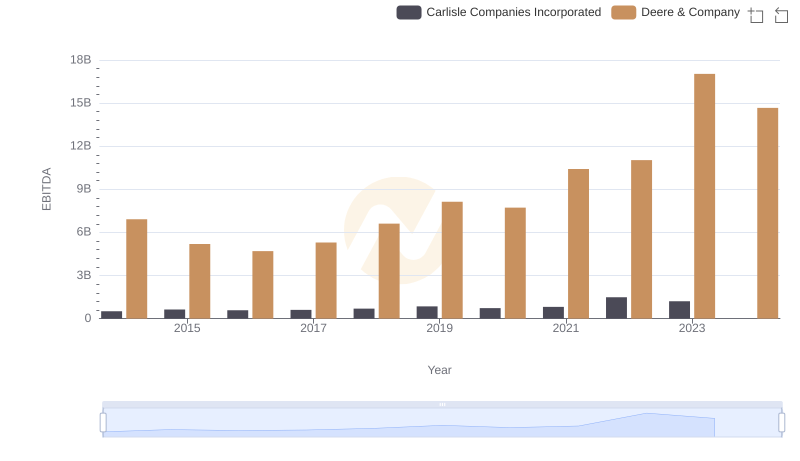
Task: Click the Carlisle bar for 2023
Action: 680,310
